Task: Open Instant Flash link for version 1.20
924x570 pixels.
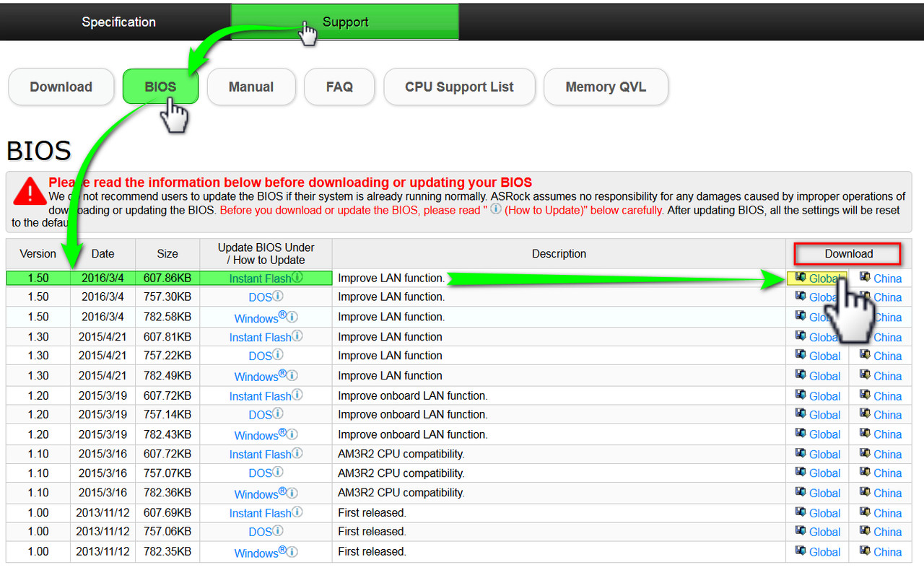Action: click(260, 396)
